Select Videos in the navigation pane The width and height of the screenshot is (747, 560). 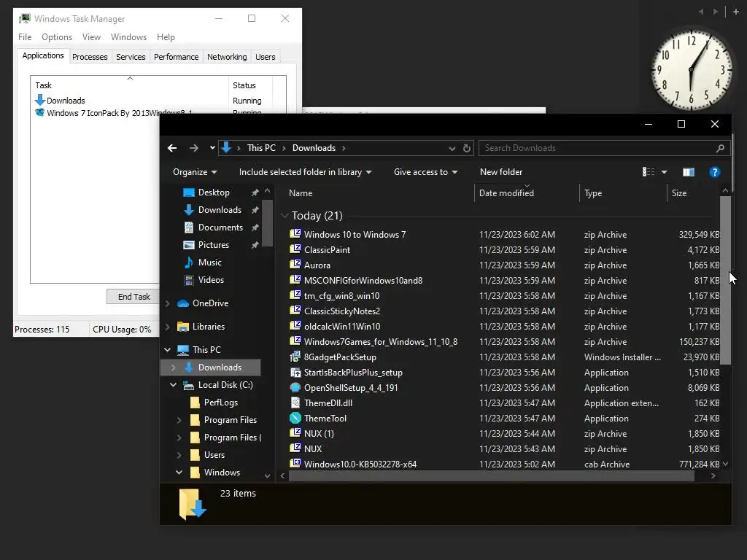211,280
